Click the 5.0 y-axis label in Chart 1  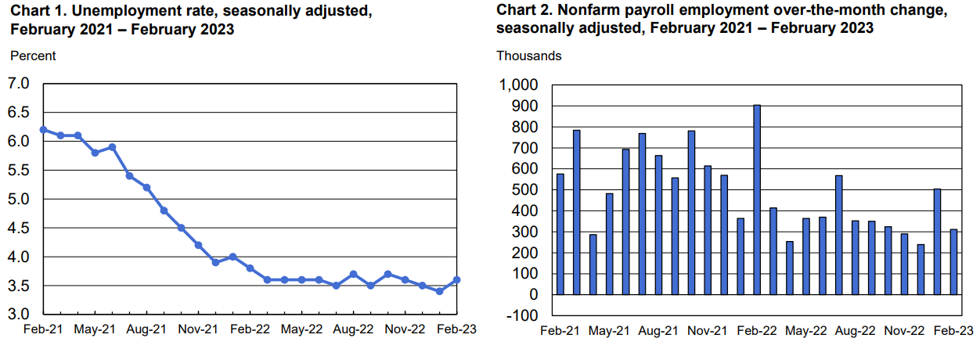coord(18,199)
